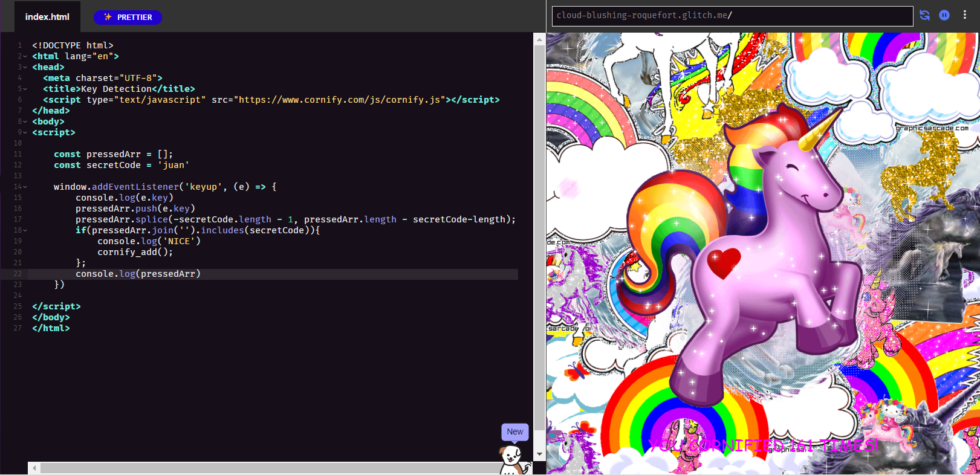Focus the preview URL address field
The image size is (980, 475).
click(732, 16)
